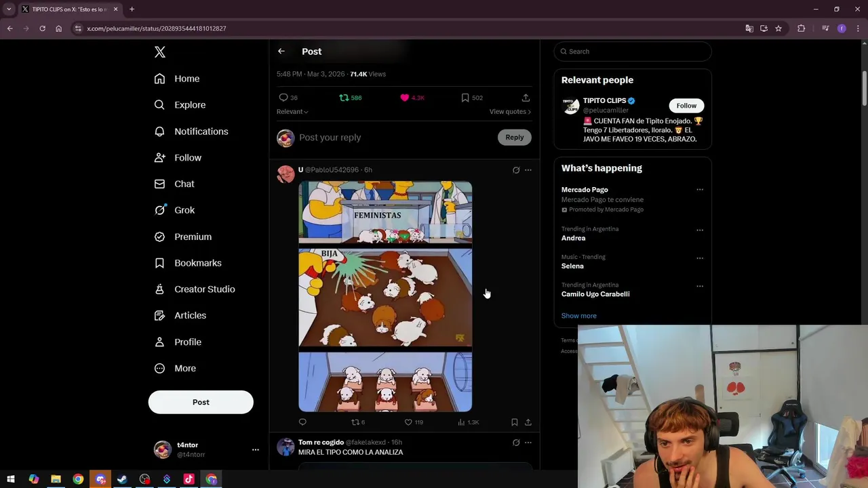Open View quotes link
Viewport: 868px width, 488px height.
(x=510, y=112)
